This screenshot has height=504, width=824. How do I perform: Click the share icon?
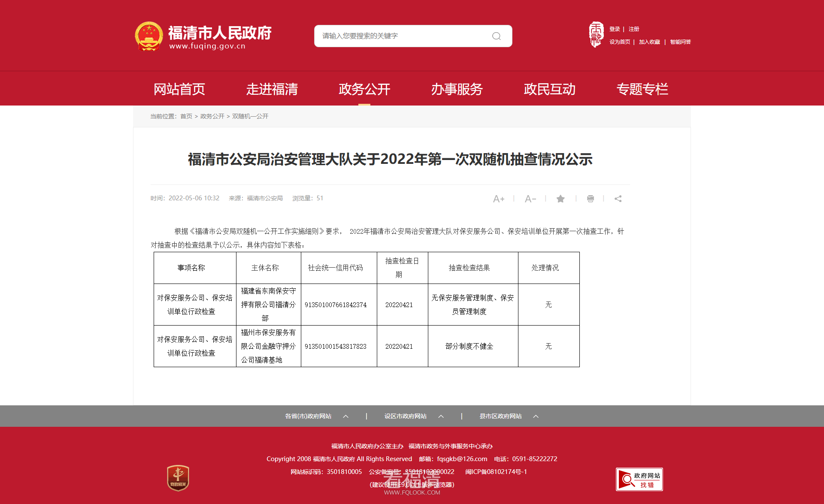(x=618, y=199)
